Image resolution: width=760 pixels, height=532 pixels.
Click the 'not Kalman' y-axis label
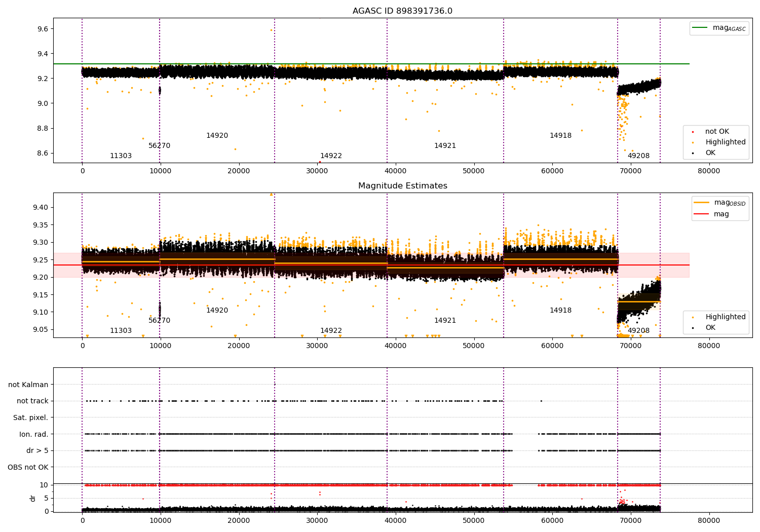point(28,385)
